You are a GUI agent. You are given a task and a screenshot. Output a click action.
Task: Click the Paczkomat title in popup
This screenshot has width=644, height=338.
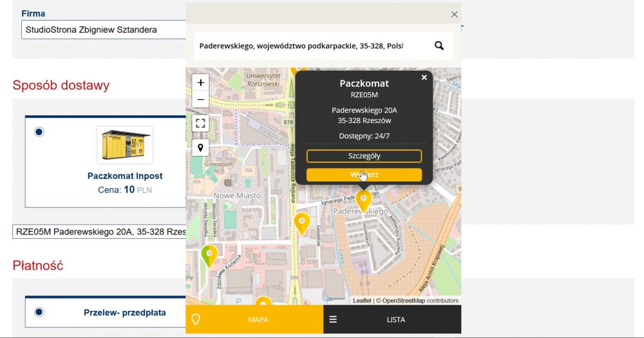tap(365, 83)
